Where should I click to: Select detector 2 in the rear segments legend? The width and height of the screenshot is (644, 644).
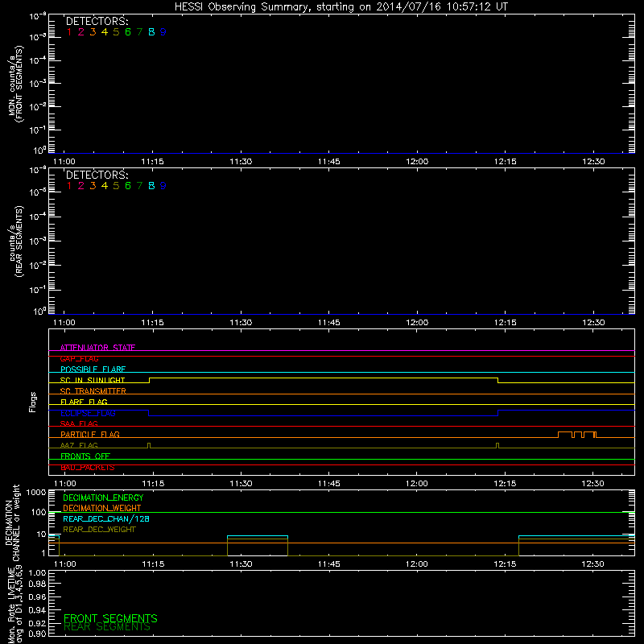[x=81, y=186]
